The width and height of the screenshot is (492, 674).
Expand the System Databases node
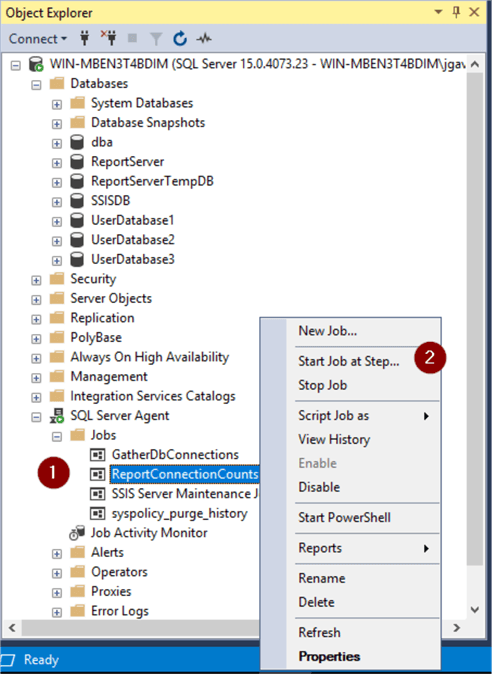(57, 104)
